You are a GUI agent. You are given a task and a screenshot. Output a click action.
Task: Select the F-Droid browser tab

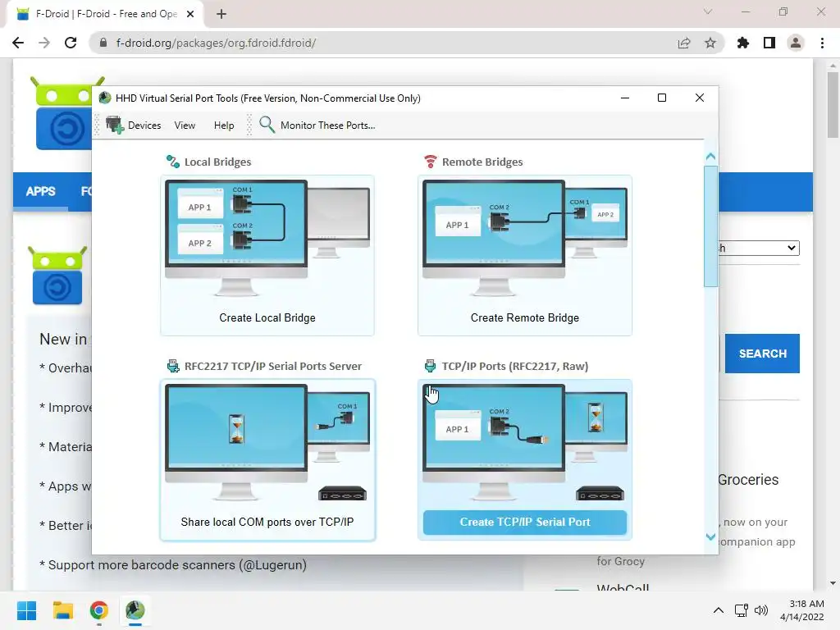[104, 14]
